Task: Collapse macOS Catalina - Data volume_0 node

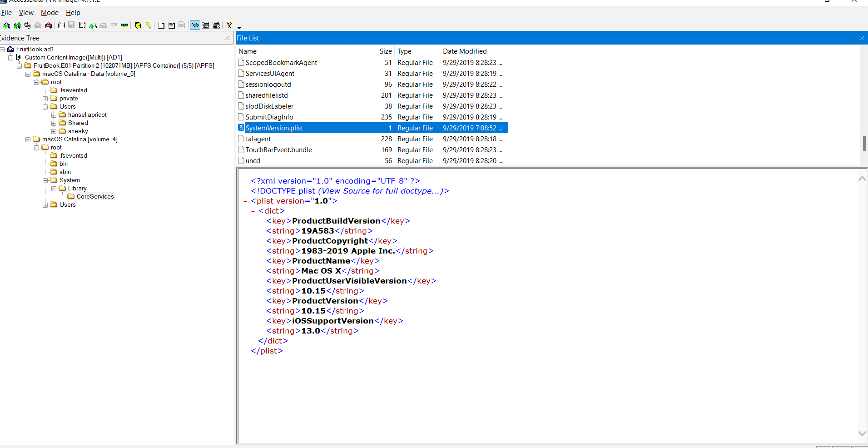Action: [28, 74]
